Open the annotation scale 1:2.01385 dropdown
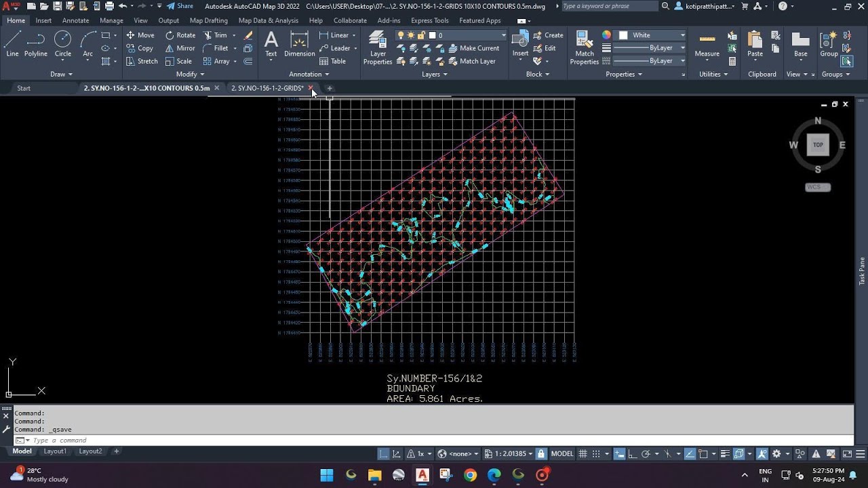Image resolution: width=868 pixels, height=488 pixels. (x=508, y=453)
